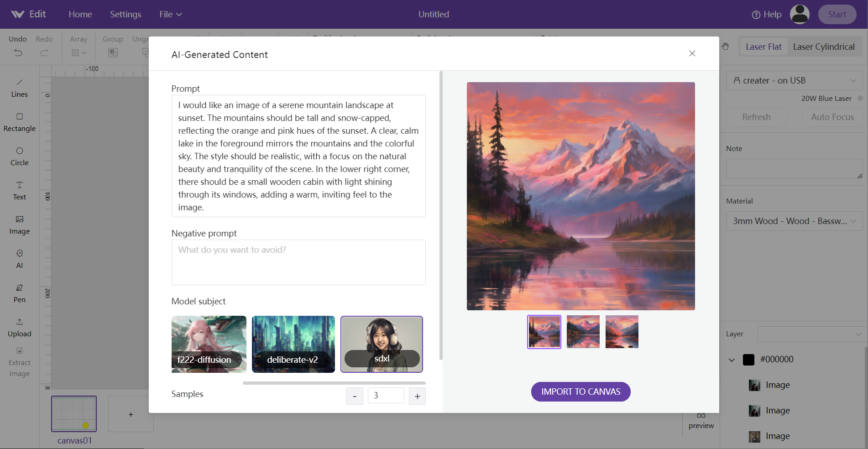
Task: Select the second generated image thumbnail
Action: 583,332
